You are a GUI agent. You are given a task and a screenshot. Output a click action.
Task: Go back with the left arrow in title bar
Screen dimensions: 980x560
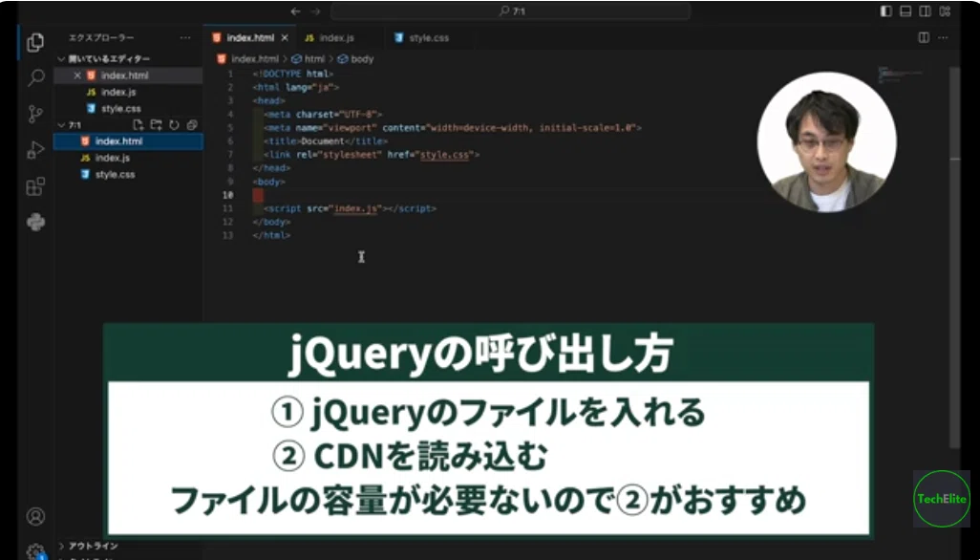[296, 11]
